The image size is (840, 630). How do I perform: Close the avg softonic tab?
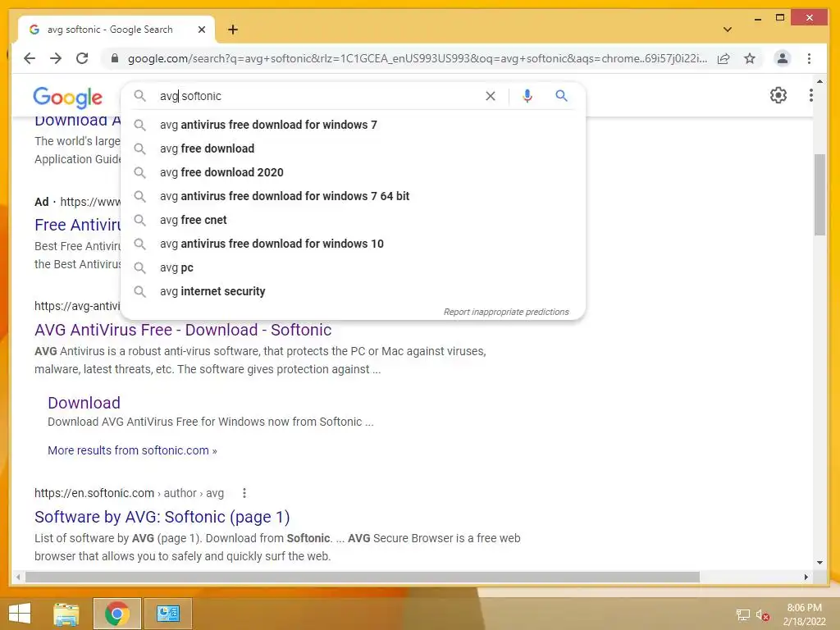(x=202, y=30)
